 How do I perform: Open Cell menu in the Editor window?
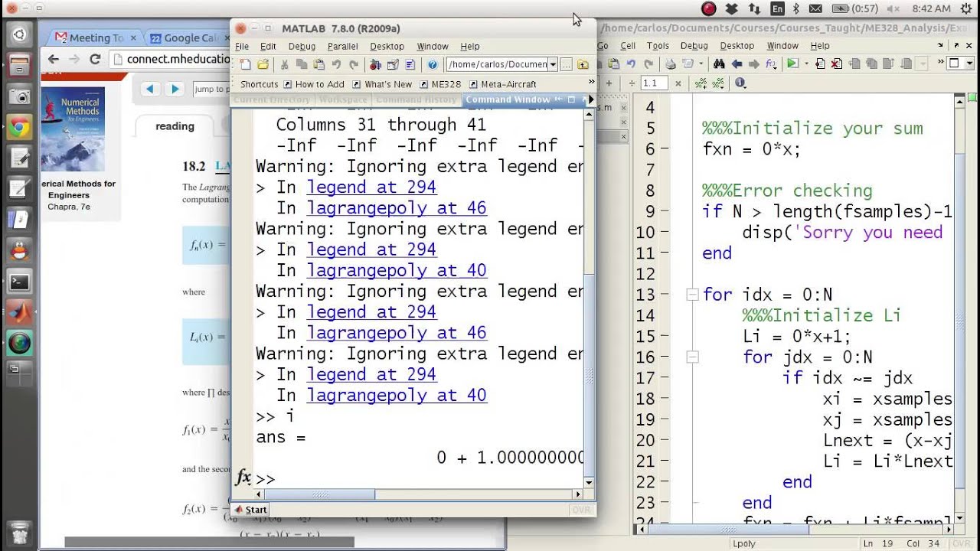[x=628, y=46]
